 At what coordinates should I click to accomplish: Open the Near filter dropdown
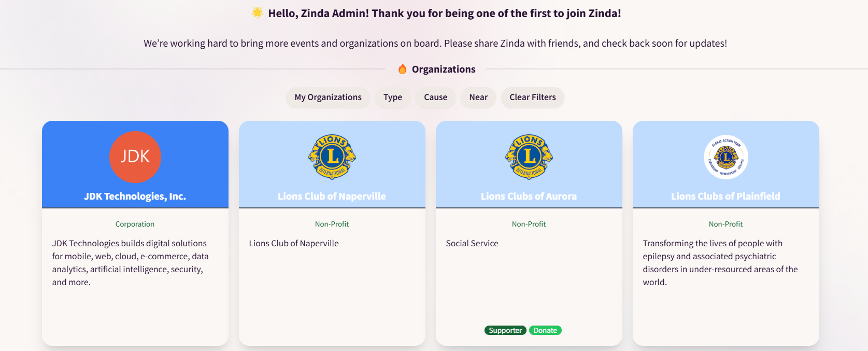point(478,97)
